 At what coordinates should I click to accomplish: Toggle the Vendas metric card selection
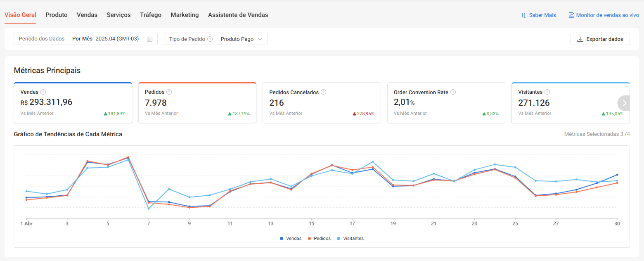tap(73, 103)
